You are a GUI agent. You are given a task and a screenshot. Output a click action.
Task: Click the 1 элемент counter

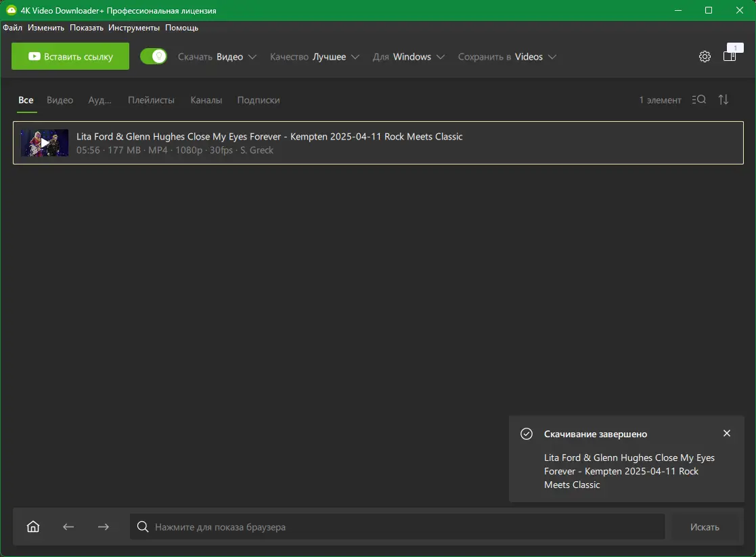point(660,100)
